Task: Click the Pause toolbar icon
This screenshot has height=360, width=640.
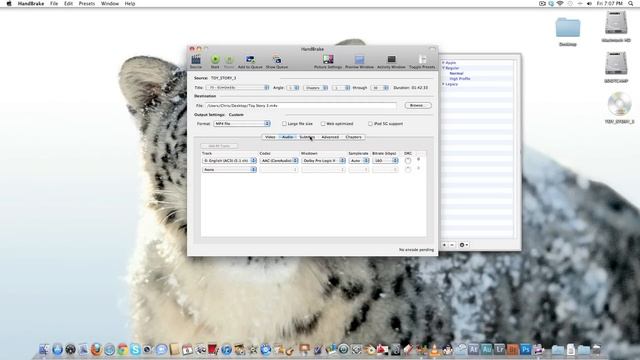Action: point(229,61)
